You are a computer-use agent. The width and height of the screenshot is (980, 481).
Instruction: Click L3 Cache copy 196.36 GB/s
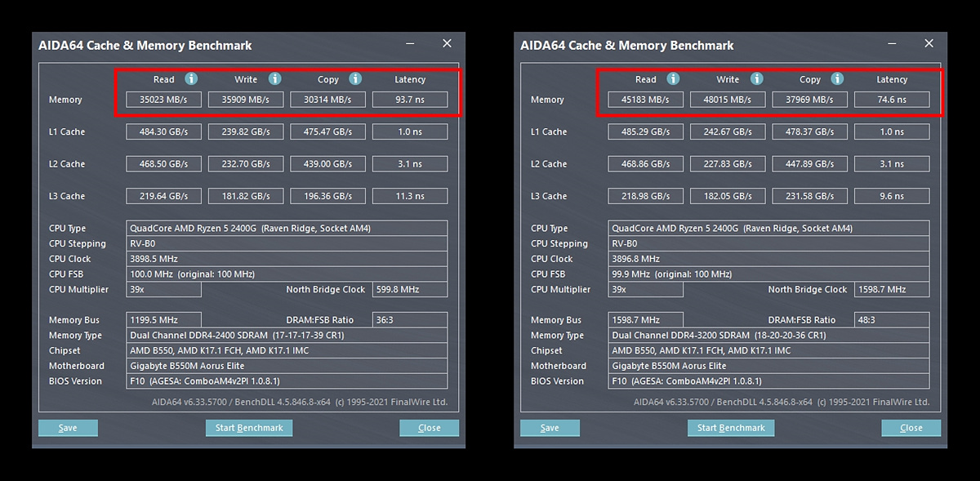(327, 196)
